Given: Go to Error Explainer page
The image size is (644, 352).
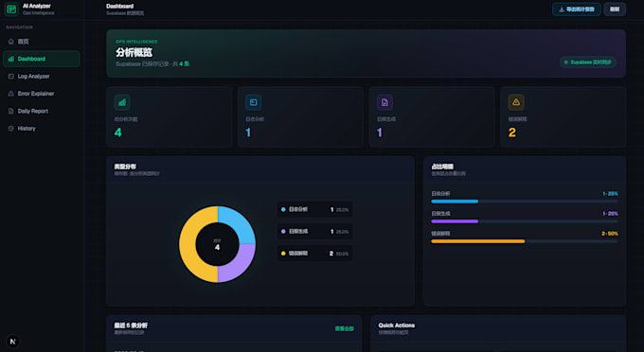Looking at the screenshot, I should [x=42, y=94].
